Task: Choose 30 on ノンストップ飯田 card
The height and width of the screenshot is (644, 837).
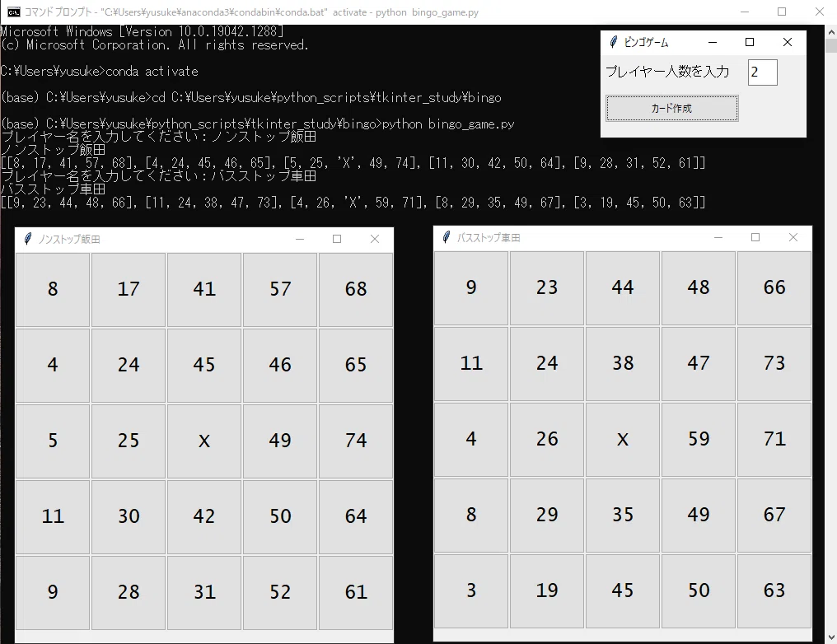Action: coord(129,516)
